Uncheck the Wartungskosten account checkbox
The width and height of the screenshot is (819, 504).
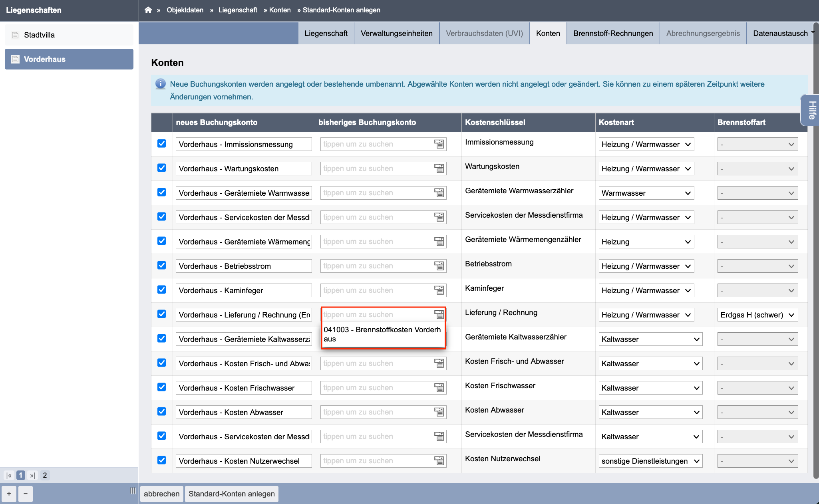[x=161, y=168]
